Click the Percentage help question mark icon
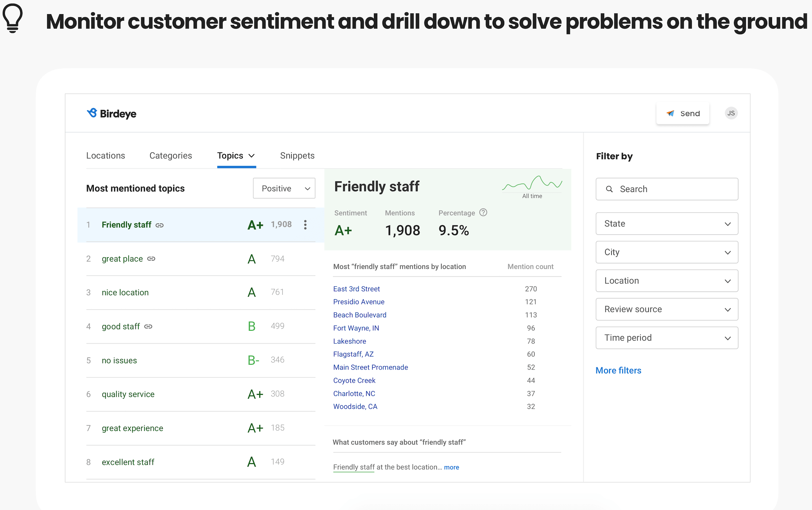812x510 pixels. [483, 213]
